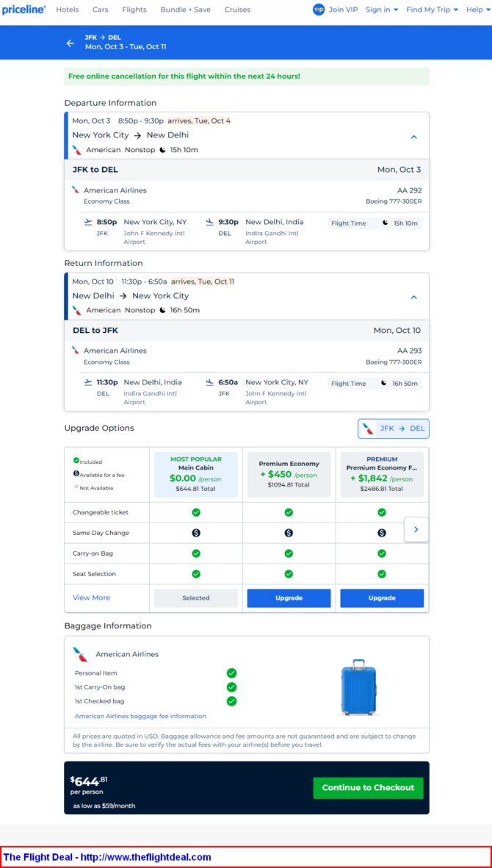492x868 pixels.
Task: Click Changeable ticket checkmark under Main Cabin
Action: tap(195, 512)
